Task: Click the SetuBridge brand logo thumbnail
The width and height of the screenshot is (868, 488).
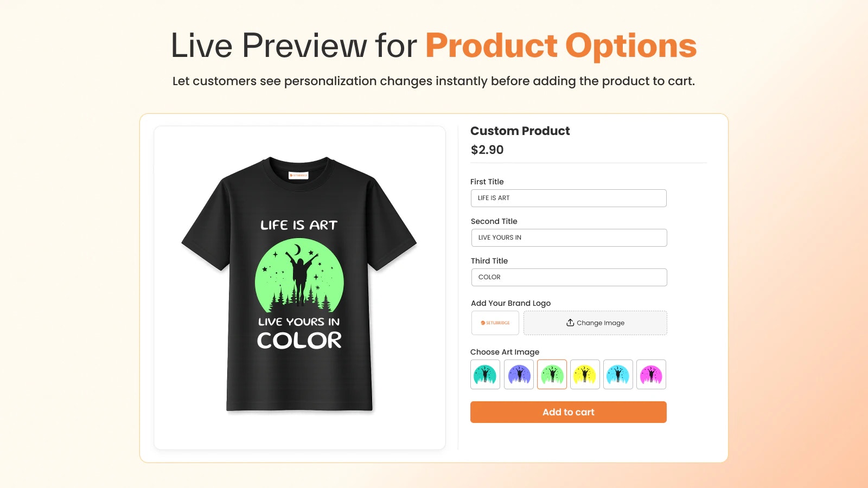Action: coord(495,323)
